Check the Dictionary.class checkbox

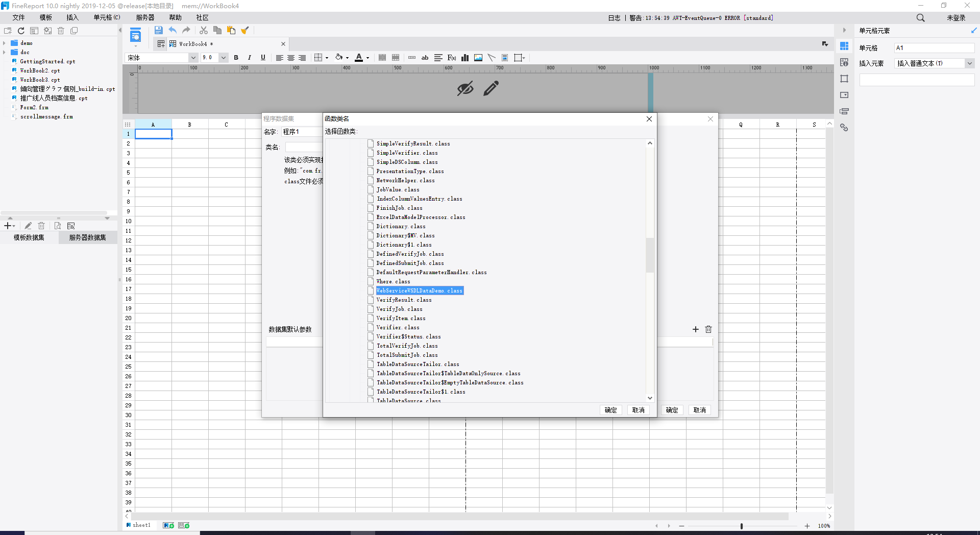[x=371, y=226]
